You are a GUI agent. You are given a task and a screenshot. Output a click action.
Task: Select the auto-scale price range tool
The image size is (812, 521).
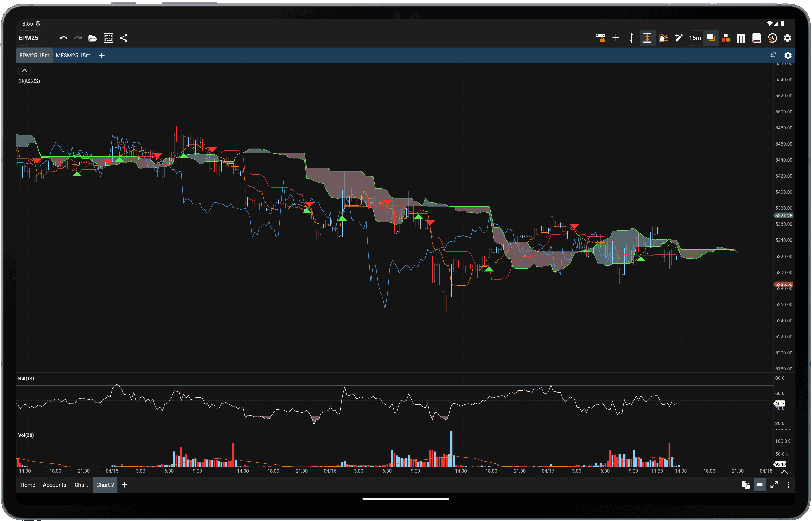pos(647,38)
